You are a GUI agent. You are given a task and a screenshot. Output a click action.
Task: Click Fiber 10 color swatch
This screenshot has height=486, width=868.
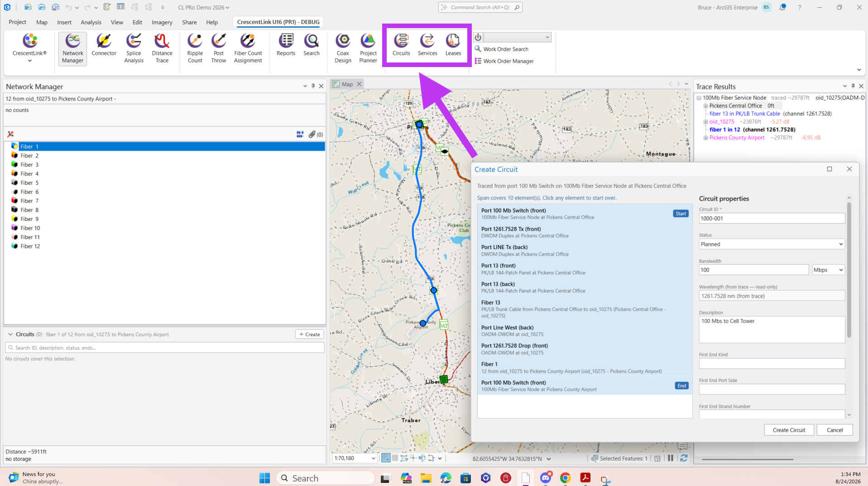click(14, 228)
